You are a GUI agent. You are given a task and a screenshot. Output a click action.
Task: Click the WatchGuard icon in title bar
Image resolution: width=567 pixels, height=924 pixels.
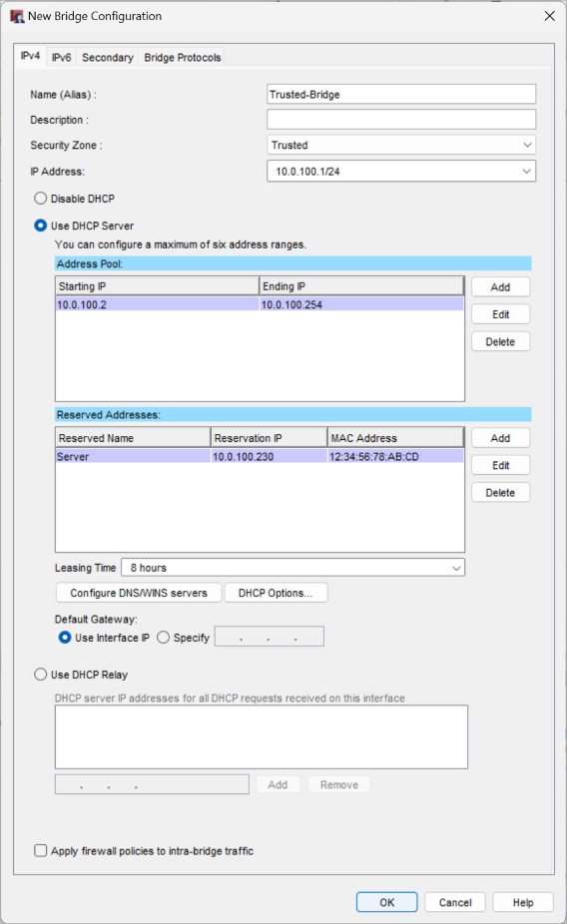click(x=17, y=17)
